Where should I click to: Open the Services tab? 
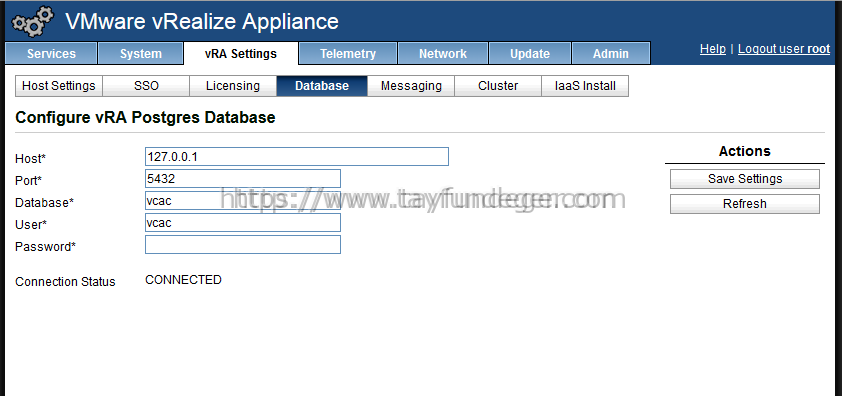(51, 54)
